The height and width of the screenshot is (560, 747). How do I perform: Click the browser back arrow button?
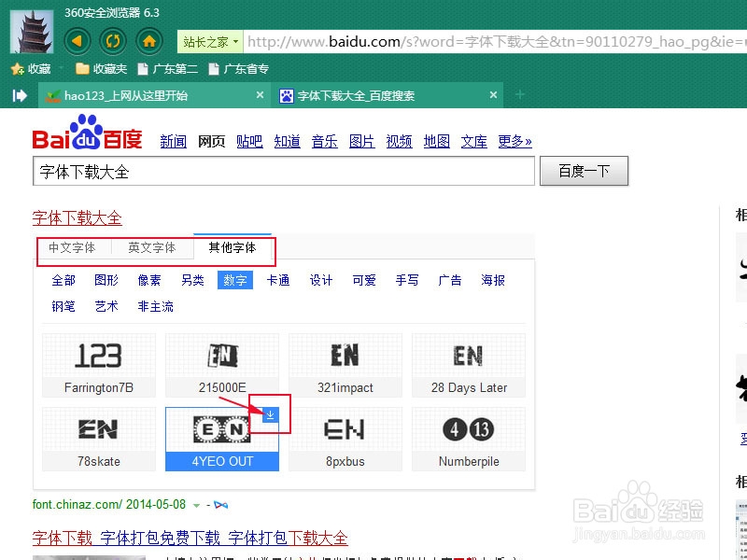coord(78,41)
